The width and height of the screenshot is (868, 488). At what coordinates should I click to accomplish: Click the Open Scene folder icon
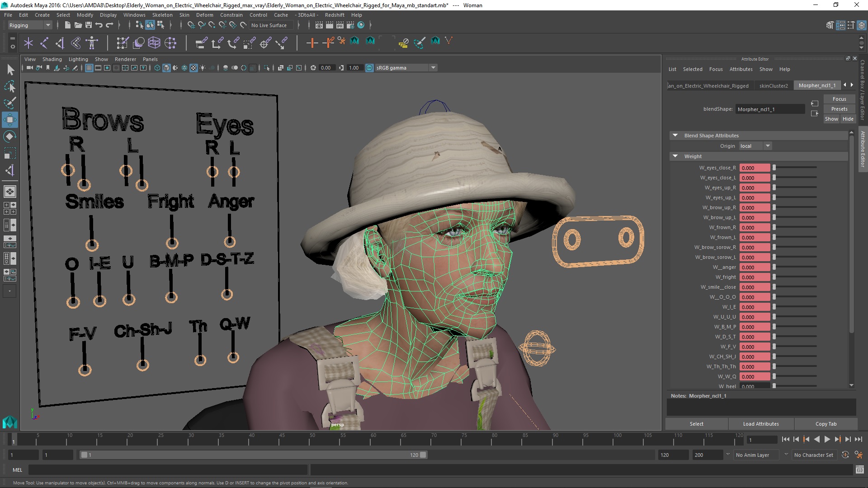(78, 25)
